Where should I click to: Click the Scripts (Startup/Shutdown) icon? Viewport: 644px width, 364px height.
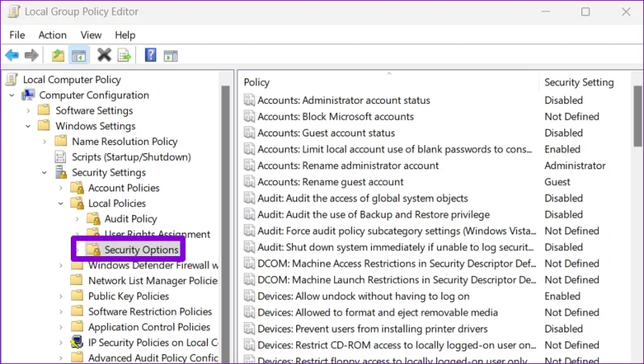point(60,157)
